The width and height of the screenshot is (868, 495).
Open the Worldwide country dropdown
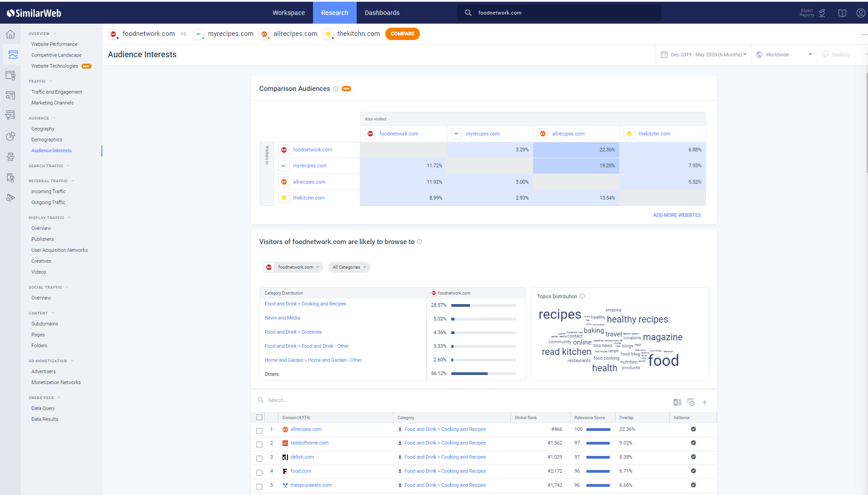pos(784,55)
